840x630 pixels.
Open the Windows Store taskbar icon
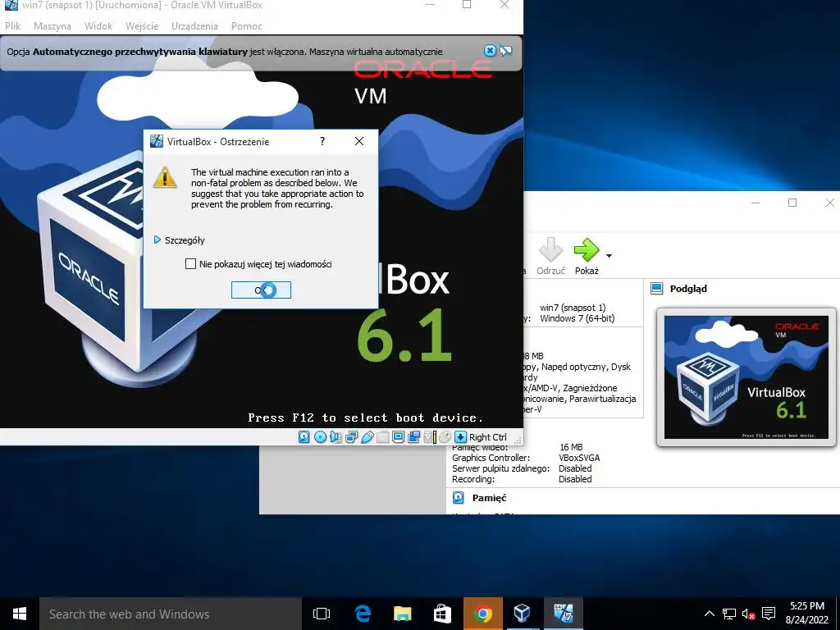coord(442,614)
